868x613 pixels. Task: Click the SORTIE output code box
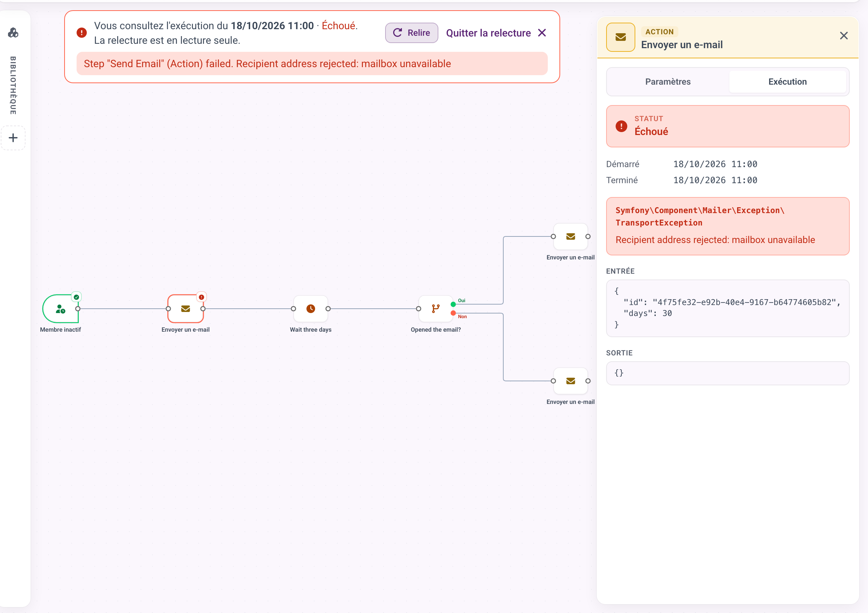(728, 373)
